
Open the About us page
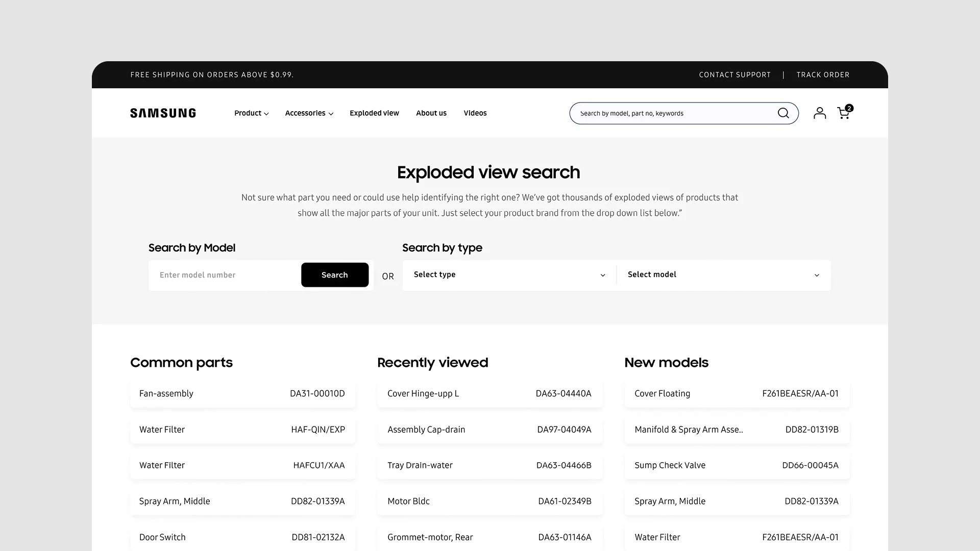(431, 113)
